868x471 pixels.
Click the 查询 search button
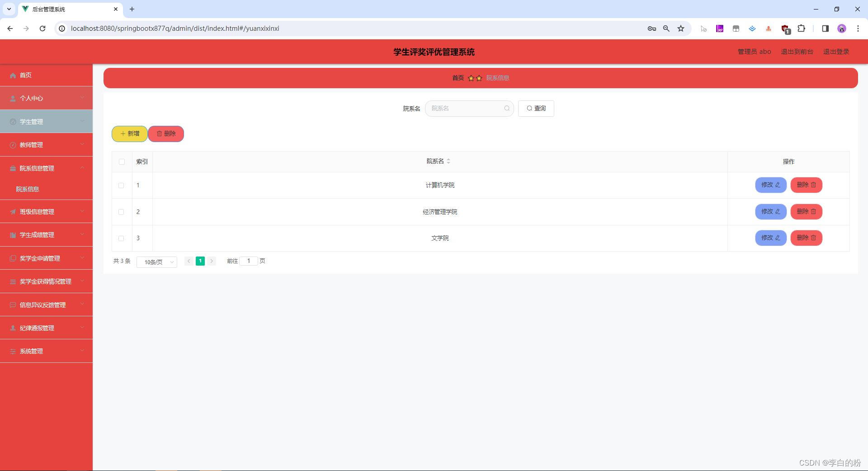[x=536, y=109]
